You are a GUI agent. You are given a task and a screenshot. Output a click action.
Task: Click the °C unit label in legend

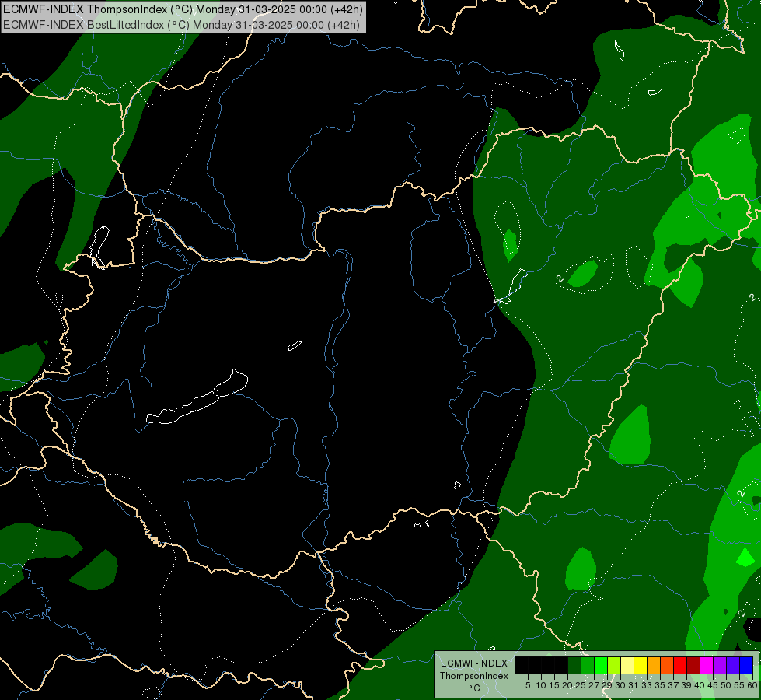(x=474, y=688)
